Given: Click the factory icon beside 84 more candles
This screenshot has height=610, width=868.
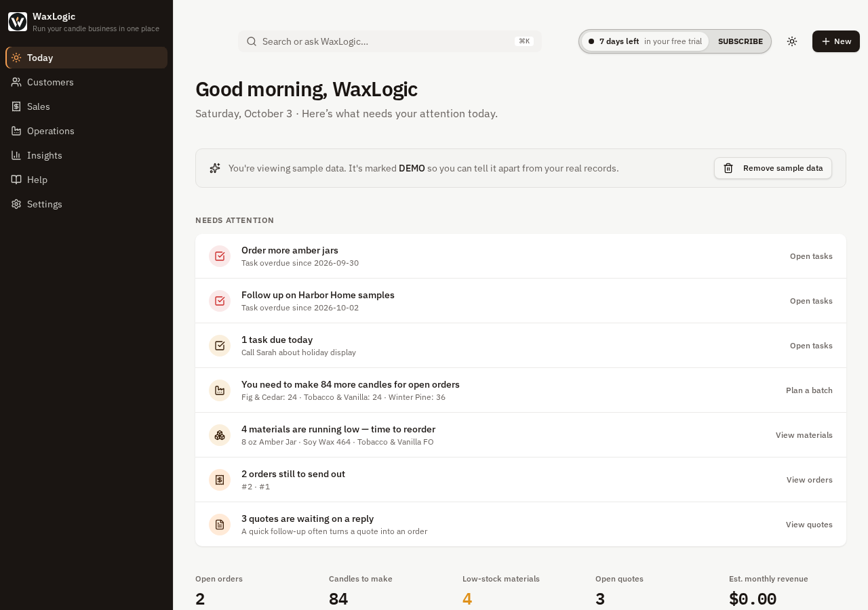Looking at the screenshot, I should coord(220,390).
